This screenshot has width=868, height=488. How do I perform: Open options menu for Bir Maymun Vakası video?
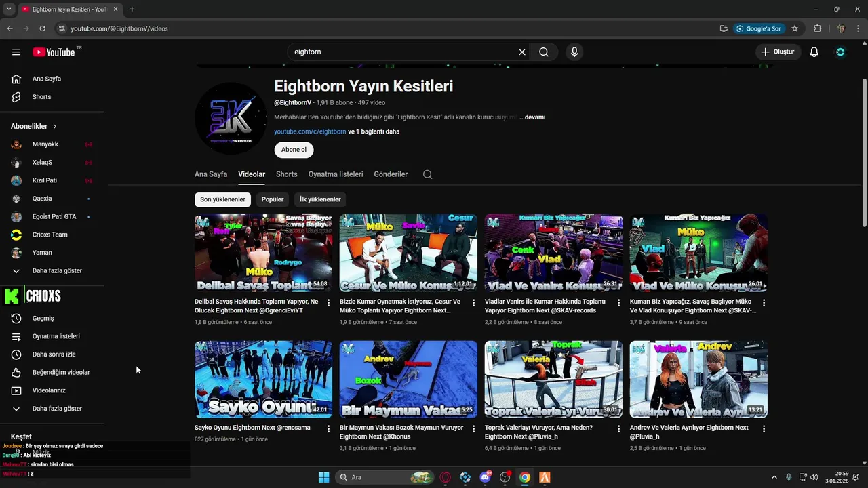474,429
